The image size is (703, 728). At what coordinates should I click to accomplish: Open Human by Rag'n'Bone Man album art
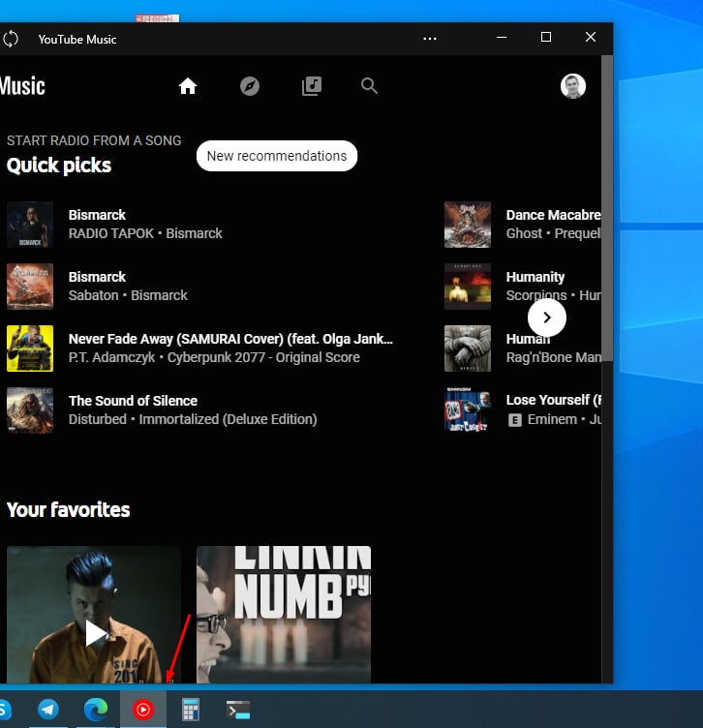click(468, 349)
